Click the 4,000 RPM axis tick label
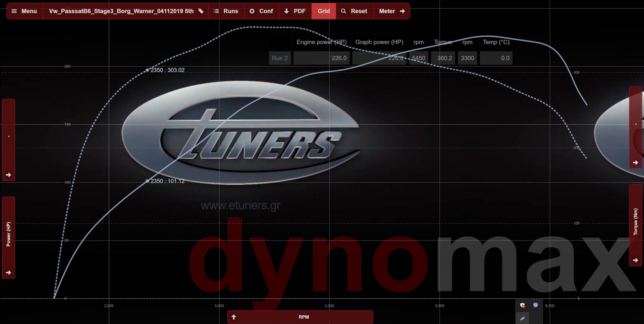This screenshot has width=644, height=324. tap(329, 306)
